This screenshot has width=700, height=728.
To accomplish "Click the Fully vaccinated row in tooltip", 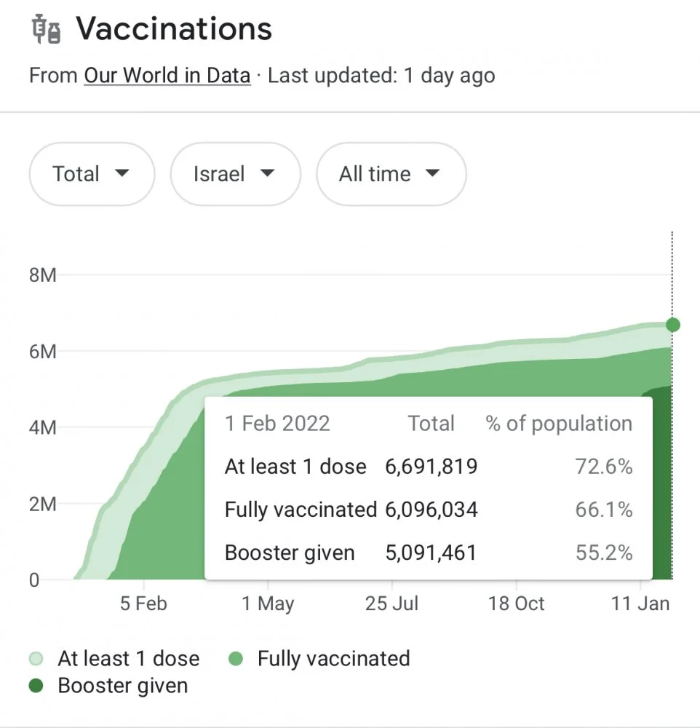I will point(428,510).
